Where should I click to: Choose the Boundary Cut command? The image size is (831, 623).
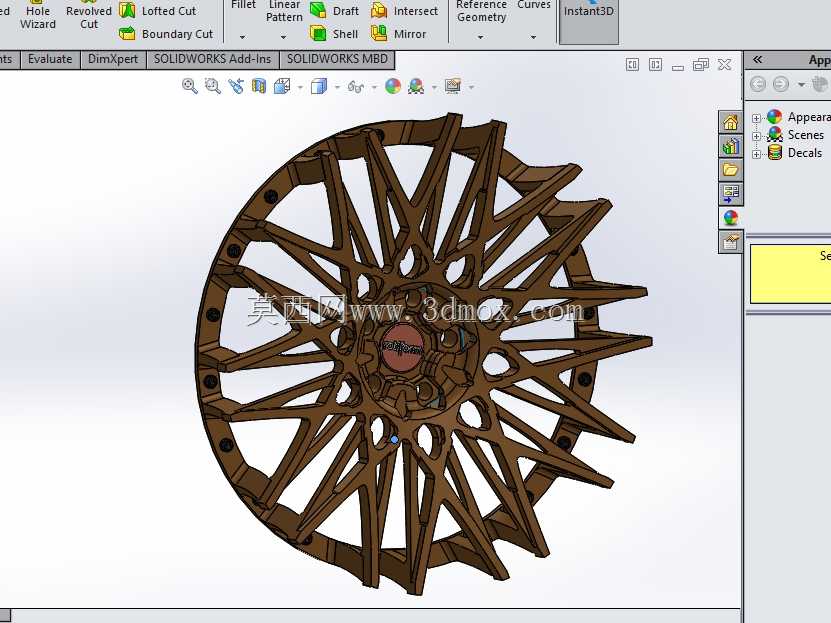(x=166, y=34)
